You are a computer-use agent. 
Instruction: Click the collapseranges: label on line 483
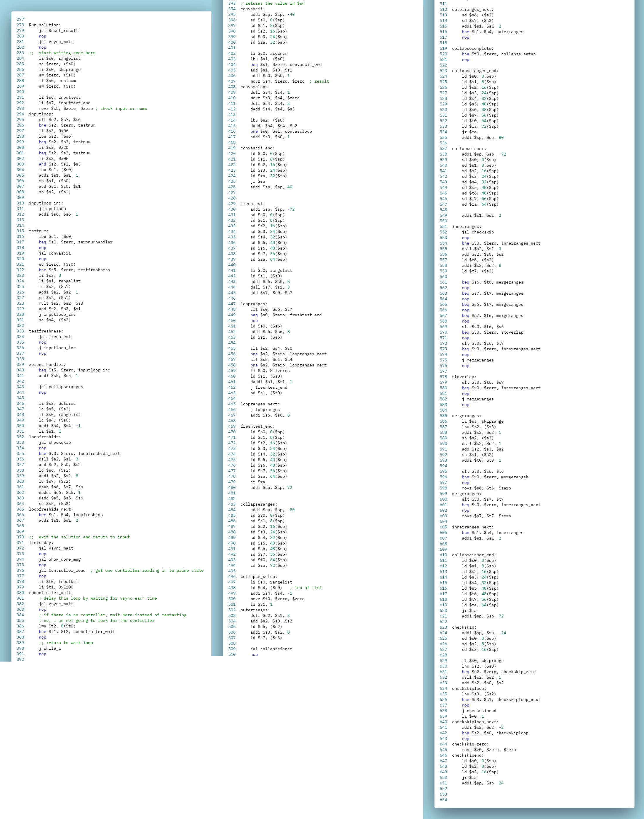click(x=259, y=504)
